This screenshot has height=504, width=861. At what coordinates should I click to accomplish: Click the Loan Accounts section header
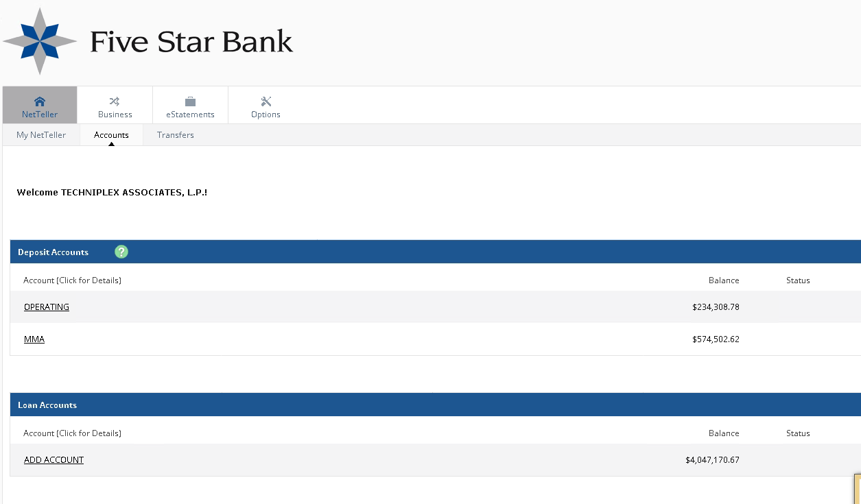point(47,405)
